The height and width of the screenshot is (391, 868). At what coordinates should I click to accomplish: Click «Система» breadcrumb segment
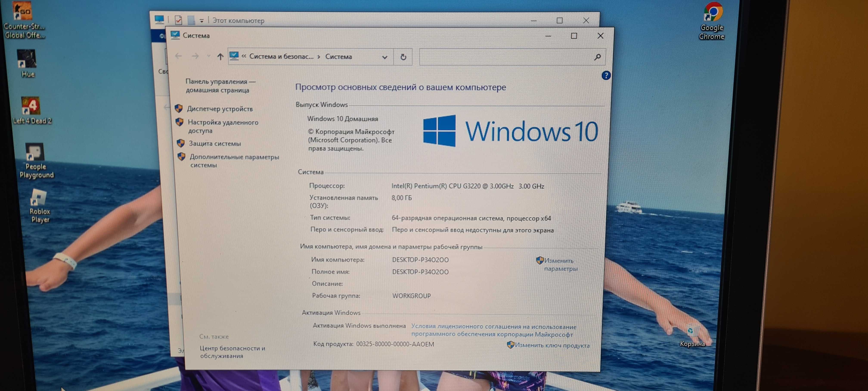(x=338, y=57)
